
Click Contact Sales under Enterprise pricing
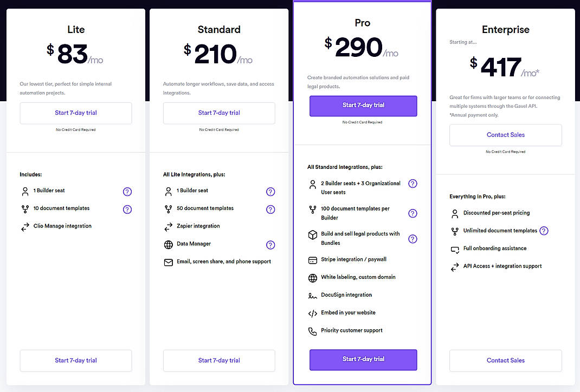[x=505, y=135]
